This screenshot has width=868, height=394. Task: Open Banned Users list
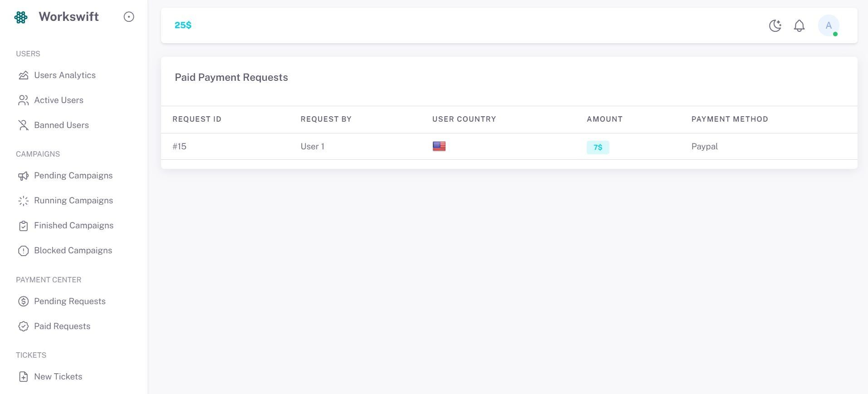click(61, 125)
